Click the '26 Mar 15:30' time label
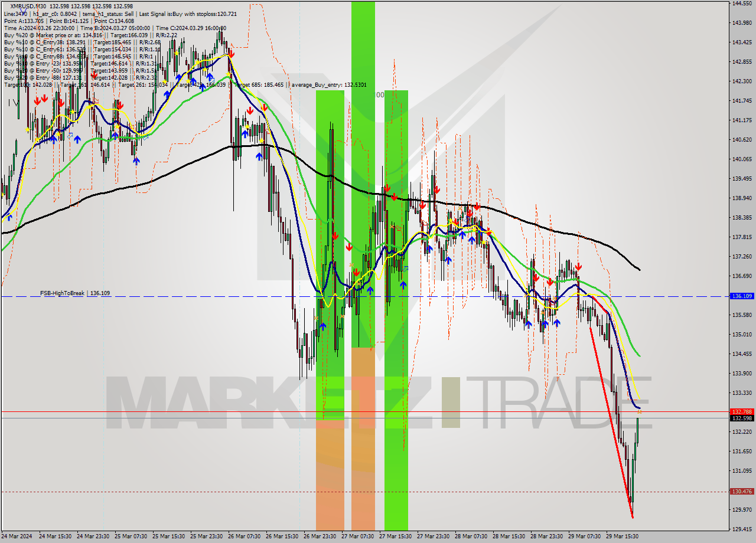Screen dimensions: 756x543 coord(282,537)
